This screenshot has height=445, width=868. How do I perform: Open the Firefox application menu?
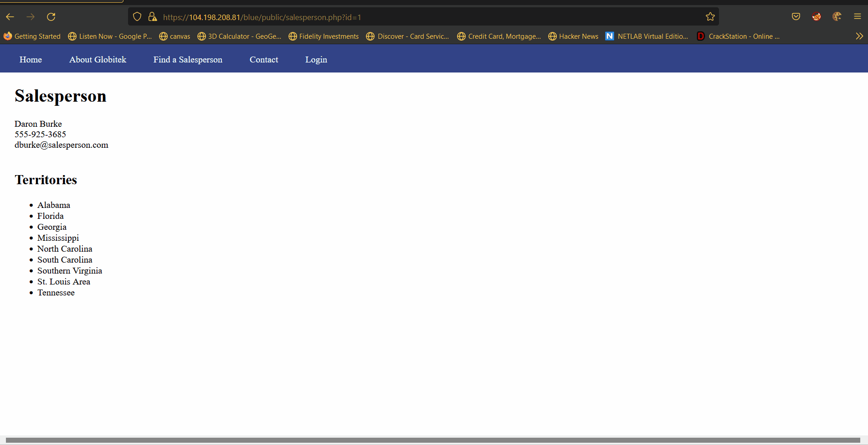click(x=857, y=16)
